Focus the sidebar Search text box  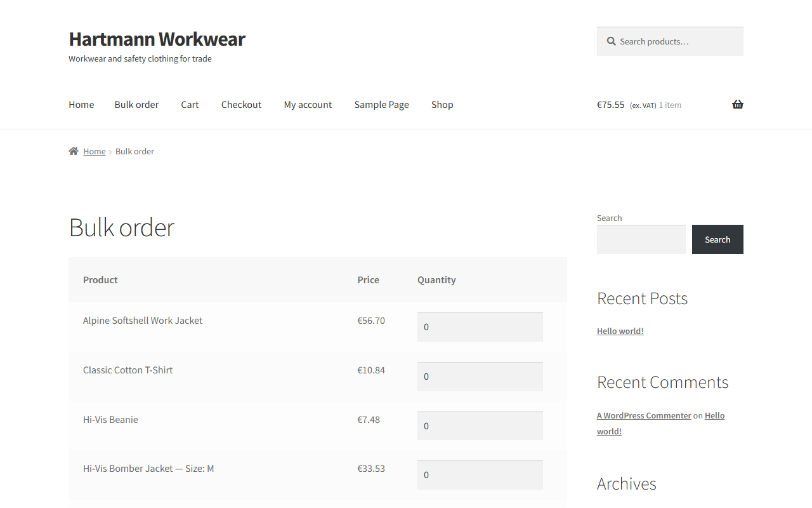(x=641, y=239)
